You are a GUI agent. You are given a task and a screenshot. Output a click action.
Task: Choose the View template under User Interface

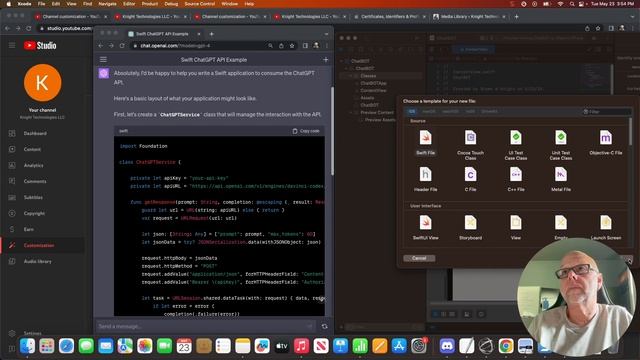pos(516,227)
